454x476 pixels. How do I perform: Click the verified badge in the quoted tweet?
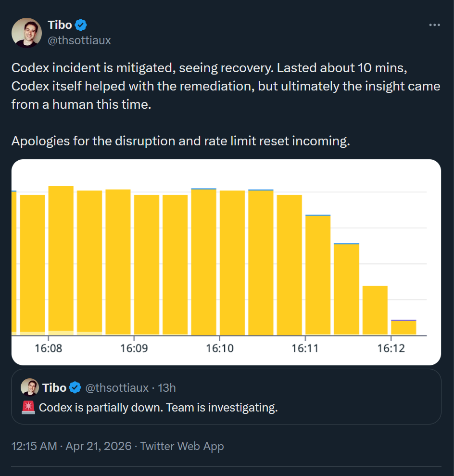point(75,387)
